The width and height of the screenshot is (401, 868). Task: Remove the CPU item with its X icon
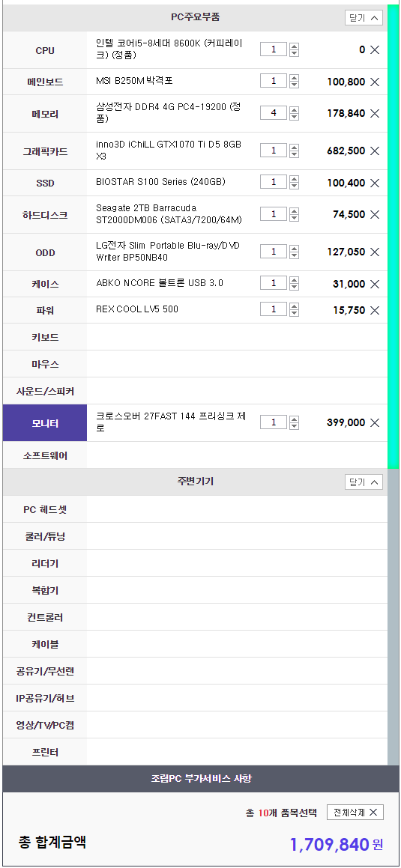click(x=375, y=50)
